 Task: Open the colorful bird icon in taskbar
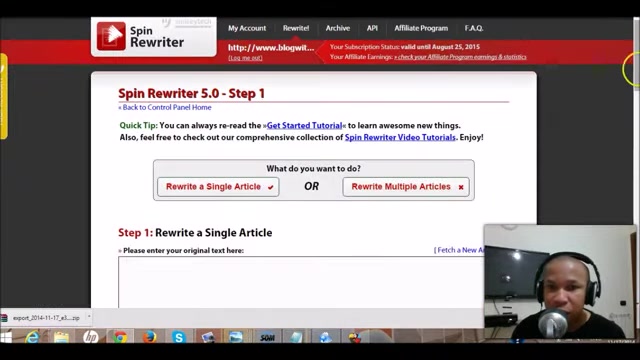355,337
